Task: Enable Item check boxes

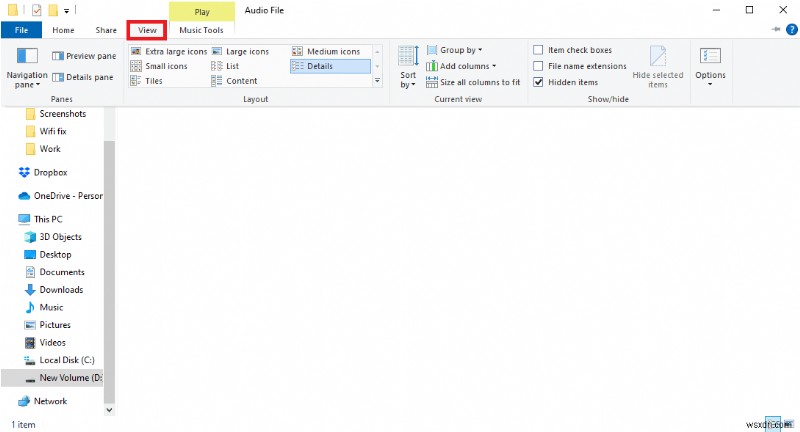Action: [x=538, y=50]
